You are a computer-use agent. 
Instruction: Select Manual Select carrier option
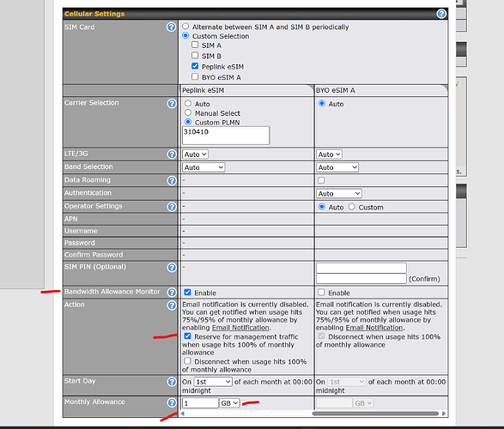coord(188,112)
